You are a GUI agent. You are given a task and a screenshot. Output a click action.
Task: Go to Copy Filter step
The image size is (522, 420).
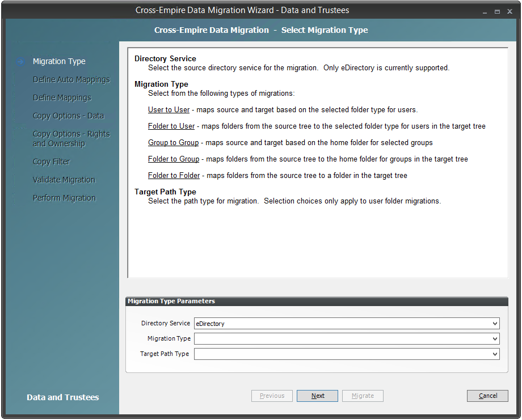pyautogui.click(x=51, y=162)
